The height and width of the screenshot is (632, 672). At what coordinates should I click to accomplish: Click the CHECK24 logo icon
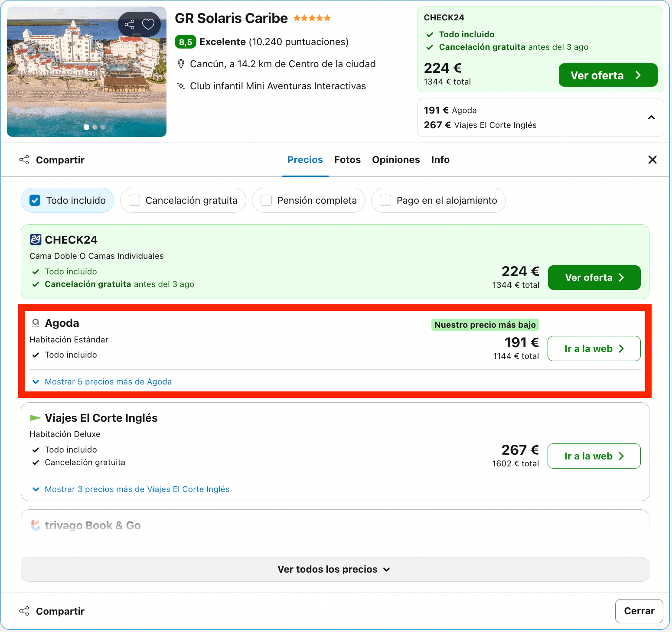coord(36,239)
